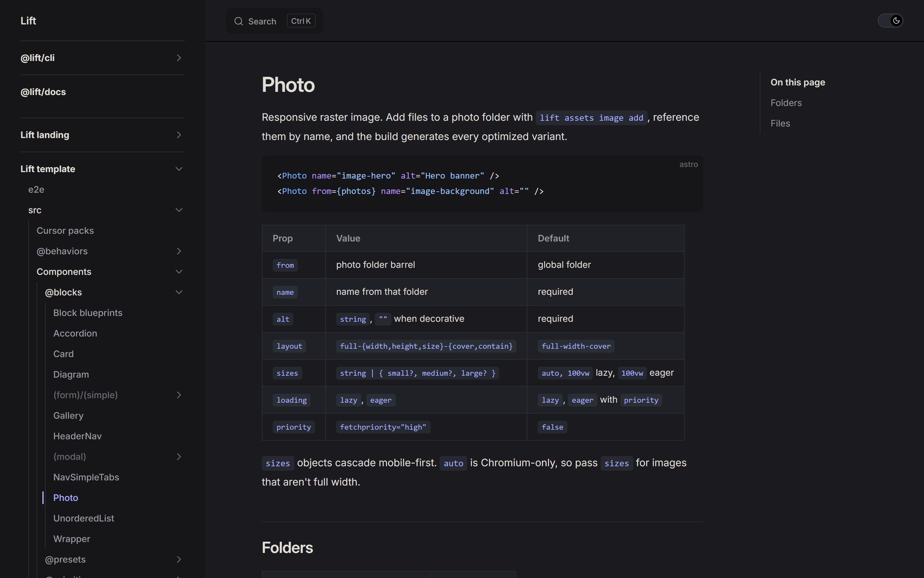The image size is (924, 578).
Task: Open the Search input field
Action: point(274,21)
